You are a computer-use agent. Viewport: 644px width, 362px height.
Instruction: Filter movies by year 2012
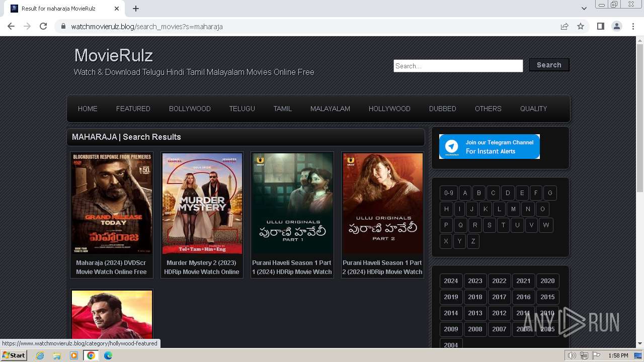(499, 313)
